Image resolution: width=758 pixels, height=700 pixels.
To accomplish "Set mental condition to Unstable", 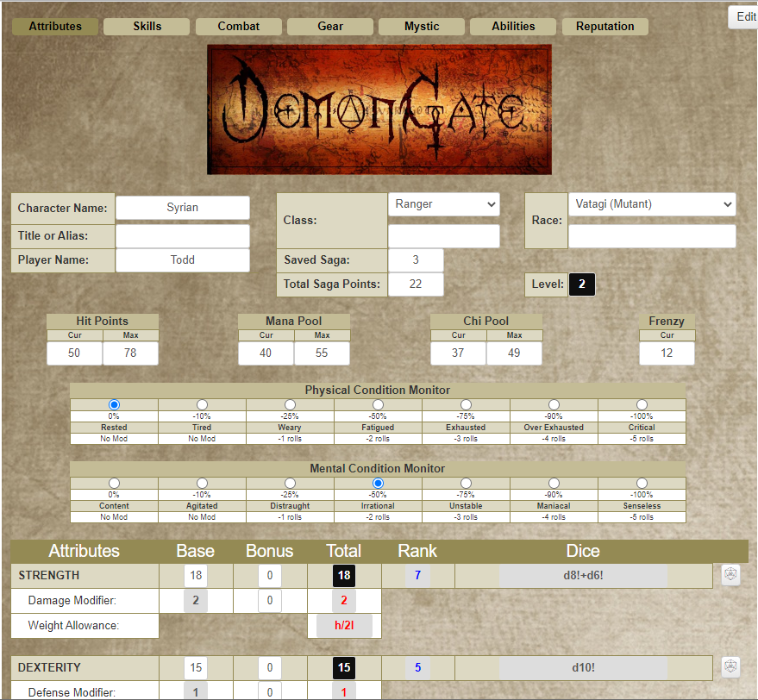I will 466,483.
